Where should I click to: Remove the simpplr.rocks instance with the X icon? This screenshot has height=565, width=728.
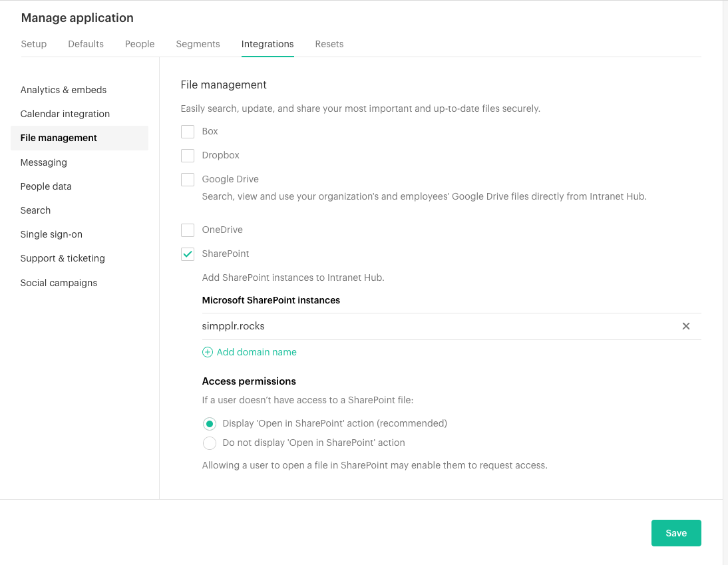pos(686,326)
